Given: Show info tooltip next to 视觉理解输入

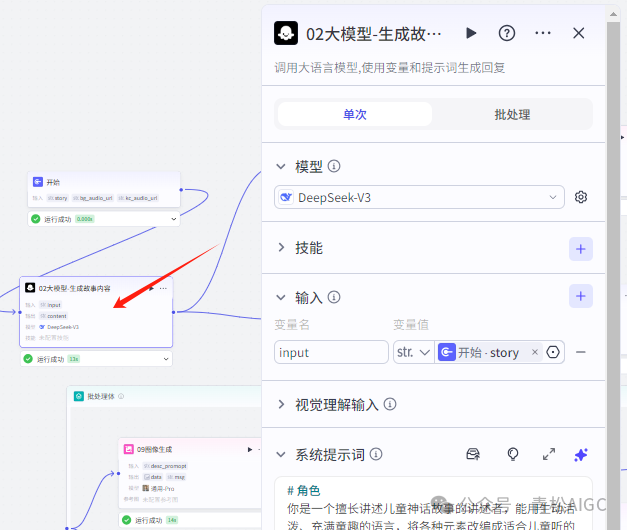Looking at the screenshot, I should [390, 404].
